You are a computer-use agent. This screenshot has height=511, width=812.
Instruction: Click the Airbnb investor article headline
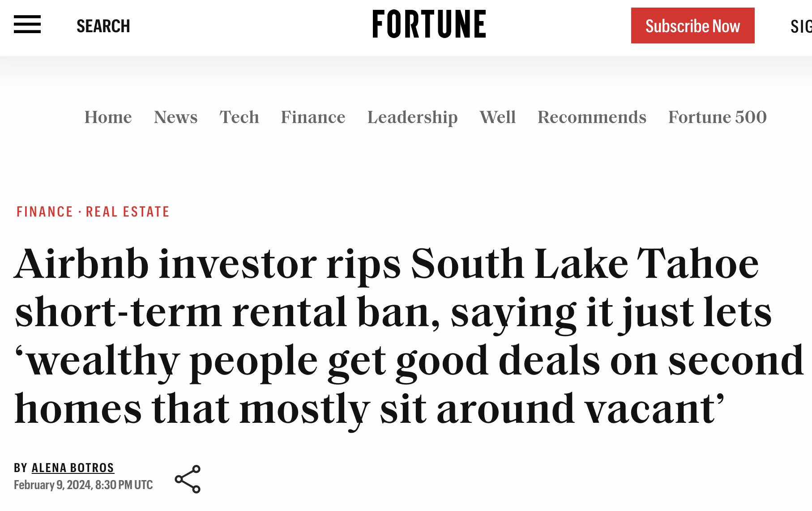(x=409, y=336)
